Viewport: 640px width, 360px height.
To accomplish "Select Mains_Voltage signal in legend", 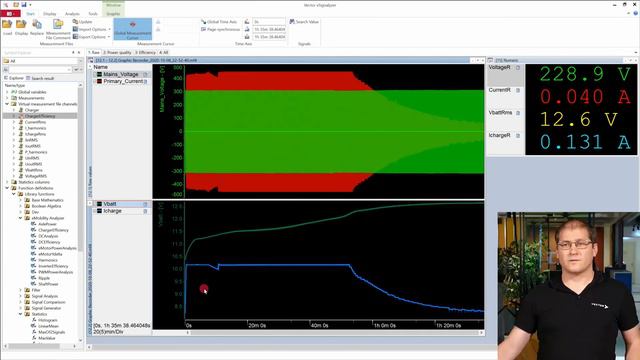I will [121, 74].
